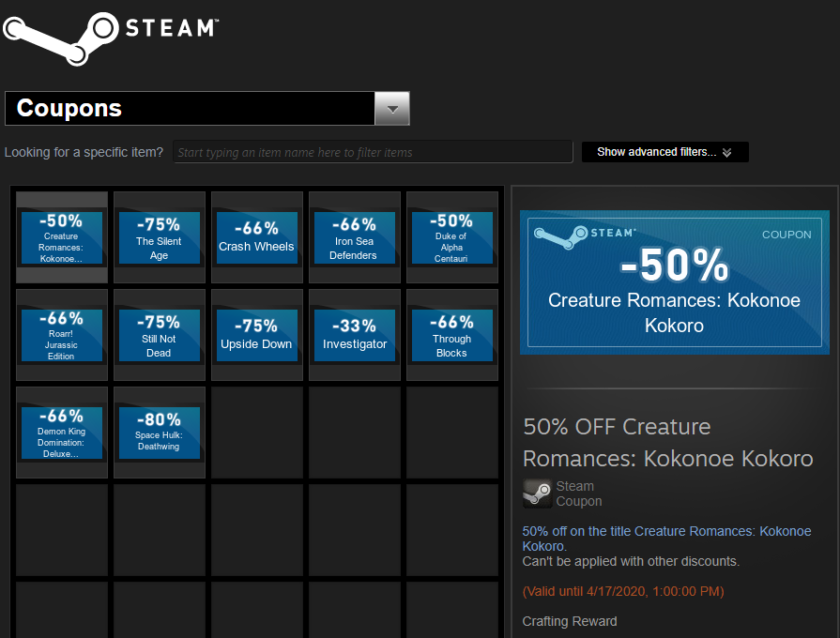
Task: Select the Upside Down -75% coupon
Action: click(x=256, y=335)
